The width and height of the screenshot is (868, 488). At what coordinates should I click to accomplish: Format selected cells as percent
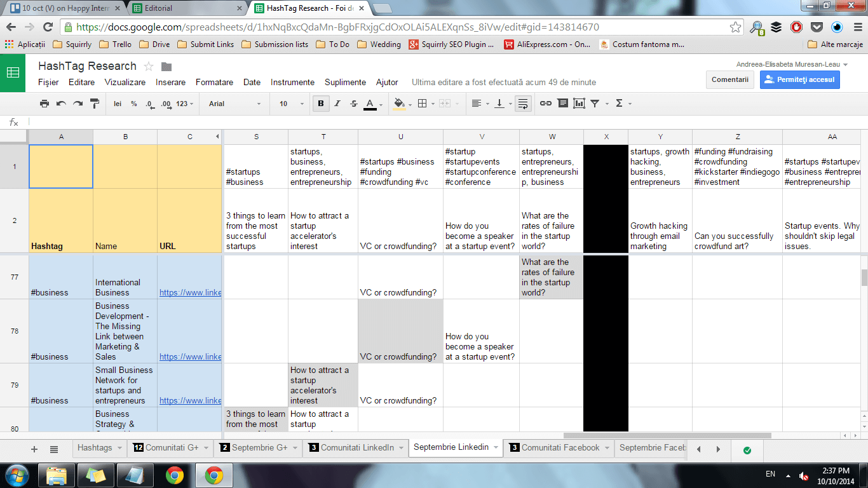[x=134, y=104]
